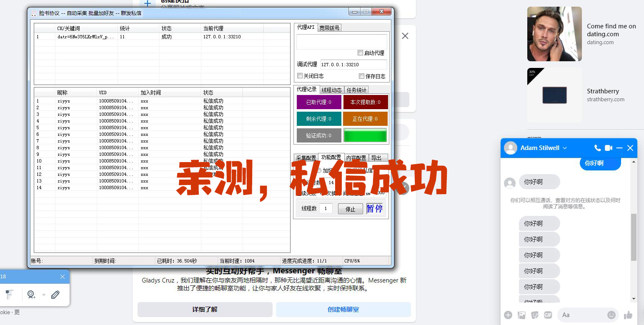
Task: Click the 创建畅聊室 button
Action: click(x=343, y=310)
